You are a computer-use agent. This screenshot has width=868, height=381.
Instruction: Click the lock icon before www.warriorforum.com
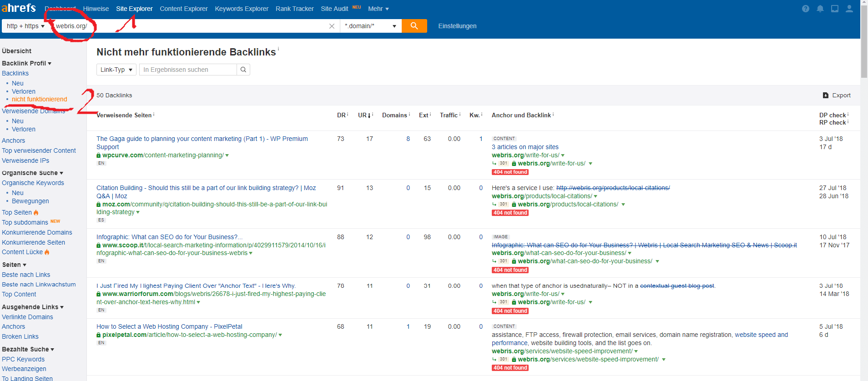99,294
